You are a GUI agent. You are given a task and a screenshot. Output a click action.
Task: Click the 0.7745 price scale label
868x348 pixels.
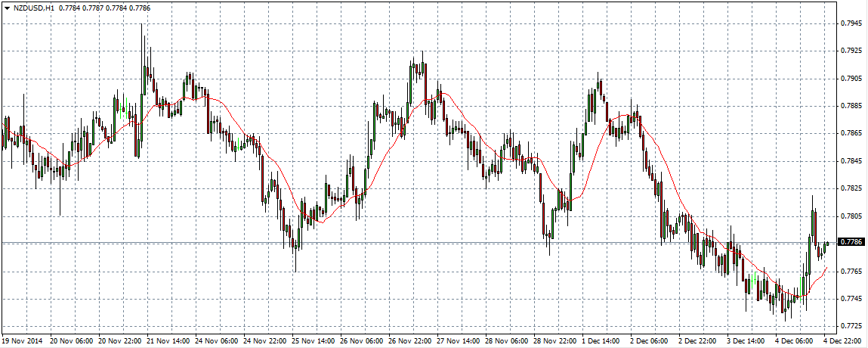point(851,300)
